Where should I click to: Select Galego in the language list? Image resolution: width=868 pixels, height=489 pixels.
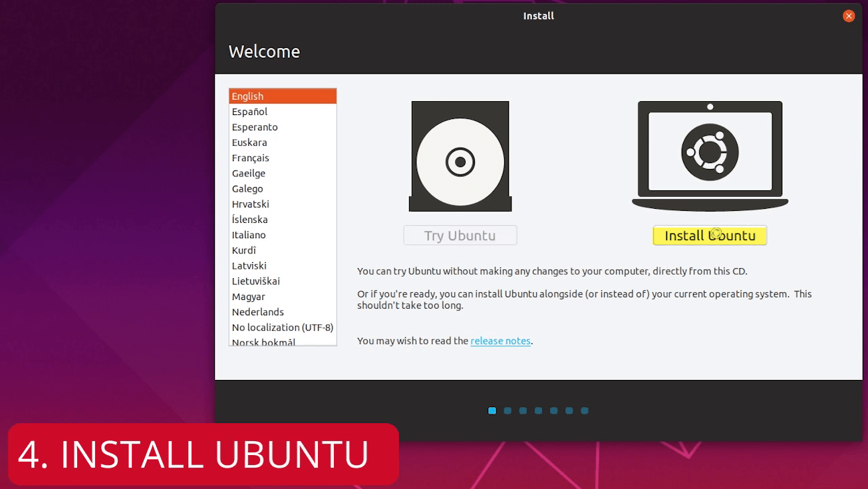pos(283,188)
